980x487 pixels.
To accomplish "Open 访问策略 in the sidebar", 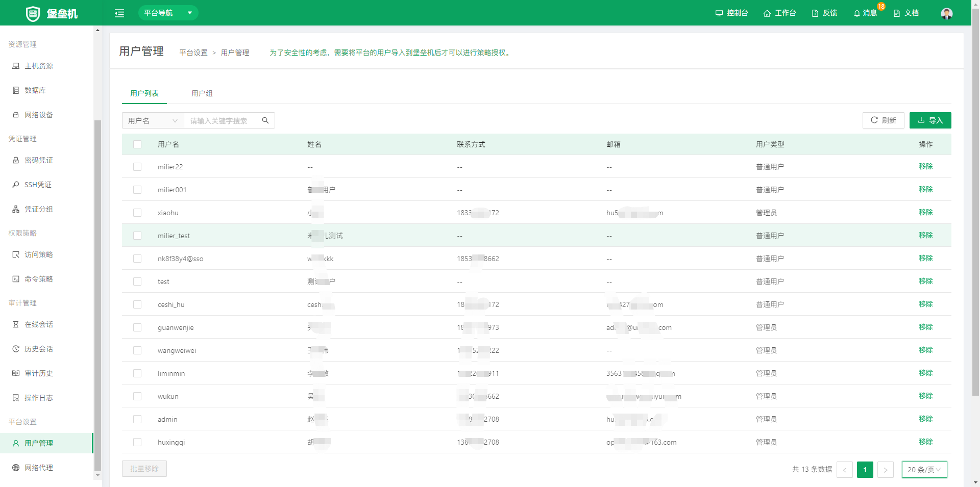I will tap(46, 254).
